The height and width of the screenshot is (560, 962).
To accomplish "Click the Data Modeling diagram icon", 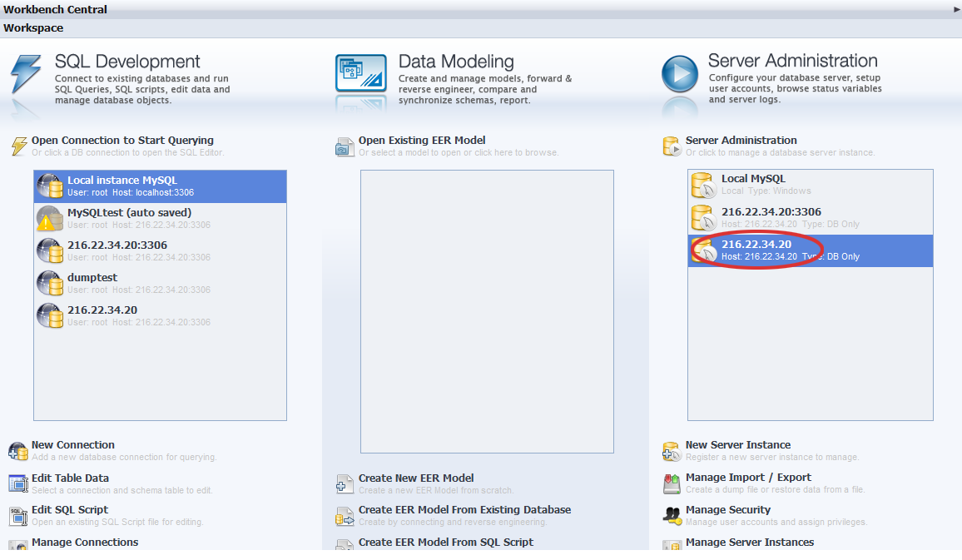I will [361, 73].
